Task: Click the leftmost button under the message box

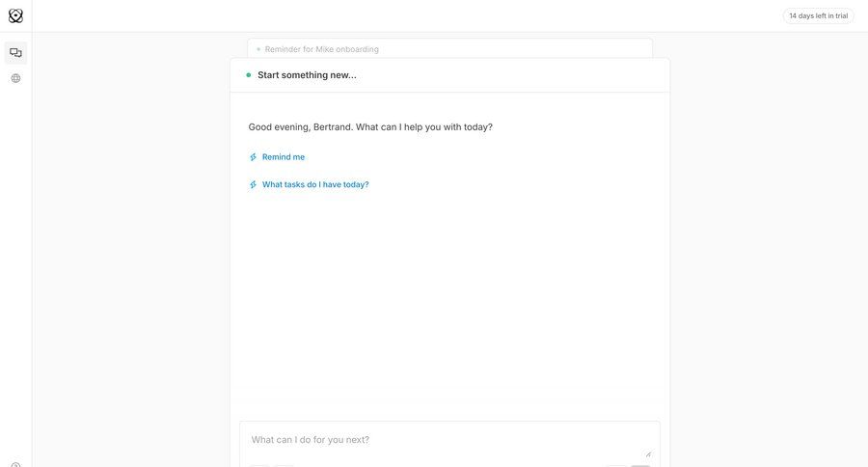Action: coord(259,465)
